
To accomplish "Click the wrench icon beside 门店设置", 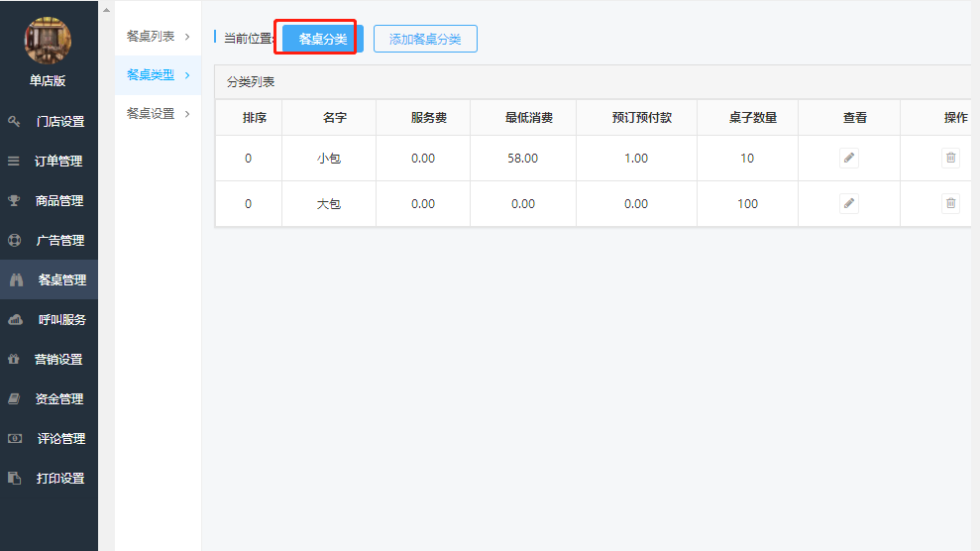I will tap(14, 121).
